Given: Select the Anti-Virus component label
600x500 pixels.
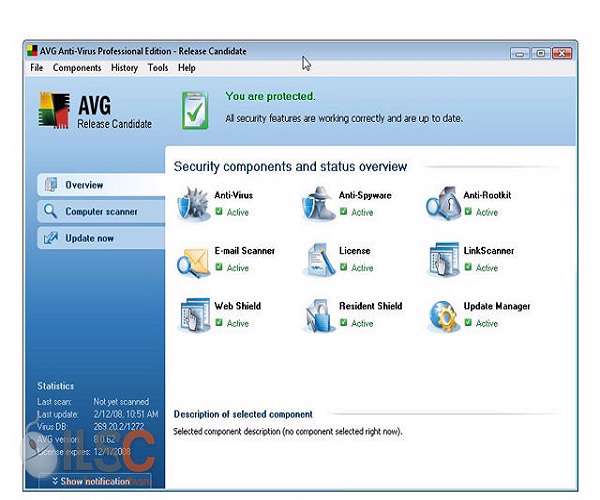Looking at the screenshot, I should tap(233, 195).
